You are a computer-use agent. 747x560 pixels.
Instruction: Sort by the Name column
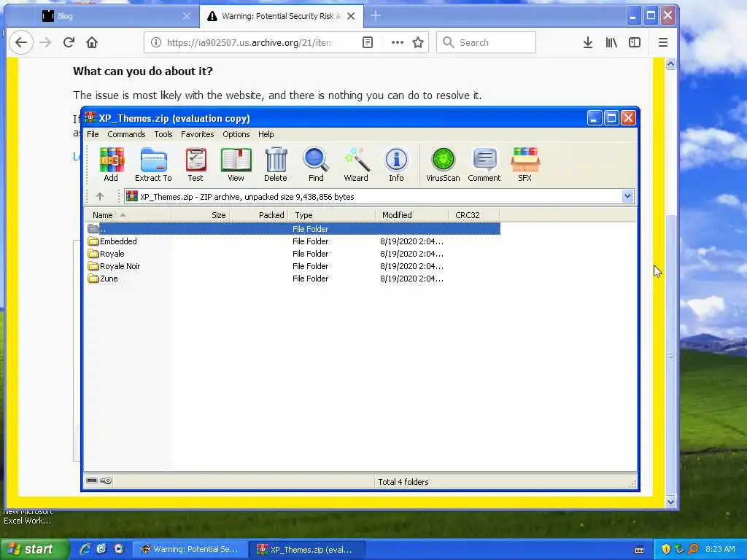128,215
